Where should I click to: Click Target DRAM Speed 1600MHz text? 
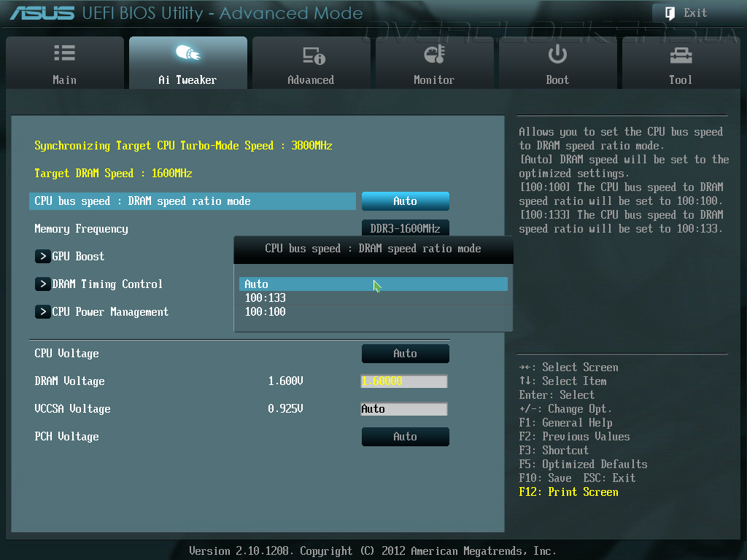(x=113, y=174)
